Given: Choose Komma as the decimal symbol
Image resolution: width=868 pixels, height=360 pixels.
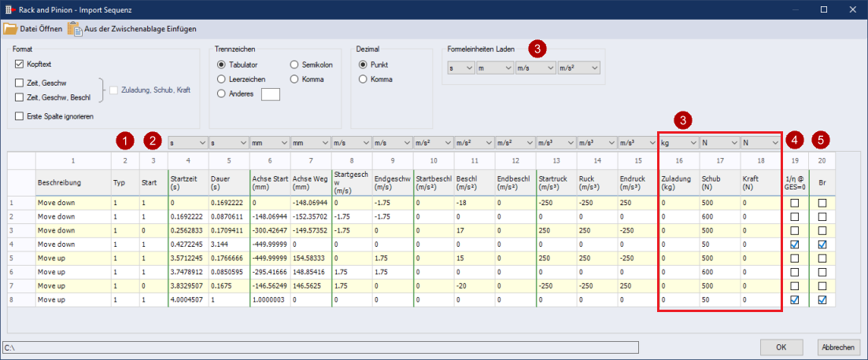Looking at the screenshot, I should [363, 79].
